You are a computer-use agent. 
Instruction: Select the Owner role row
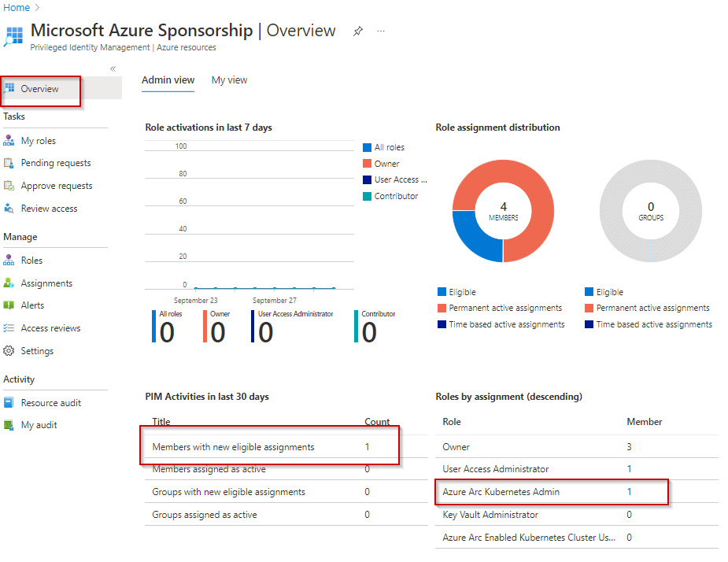pos(577,447)
